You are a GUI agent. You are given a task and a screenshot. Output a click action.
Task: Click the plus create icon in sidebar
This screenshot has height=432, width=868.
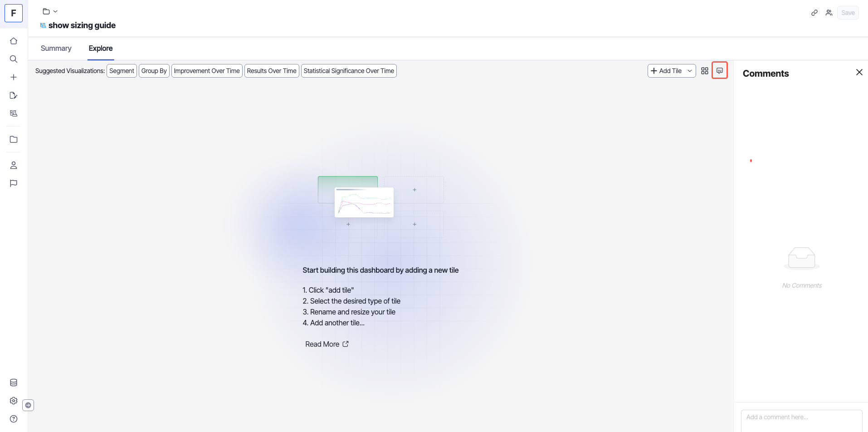click(14, 77)
